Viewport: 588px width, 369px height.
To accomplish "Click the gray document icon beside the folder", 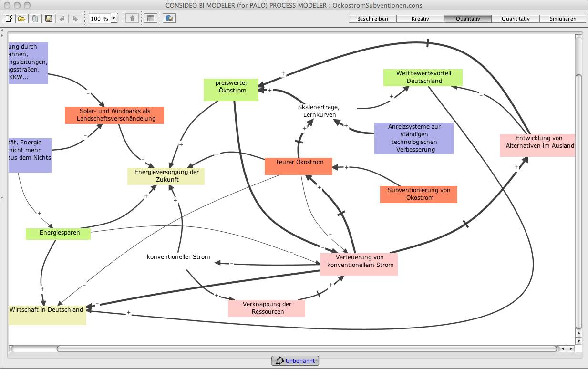I will pos(35,19).
